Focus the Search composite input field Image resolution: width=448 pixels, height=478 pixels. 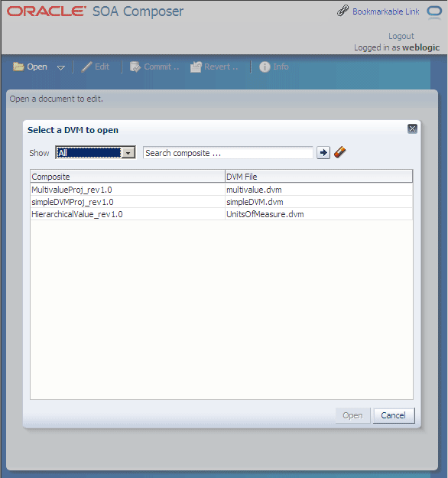coord(228,153)
